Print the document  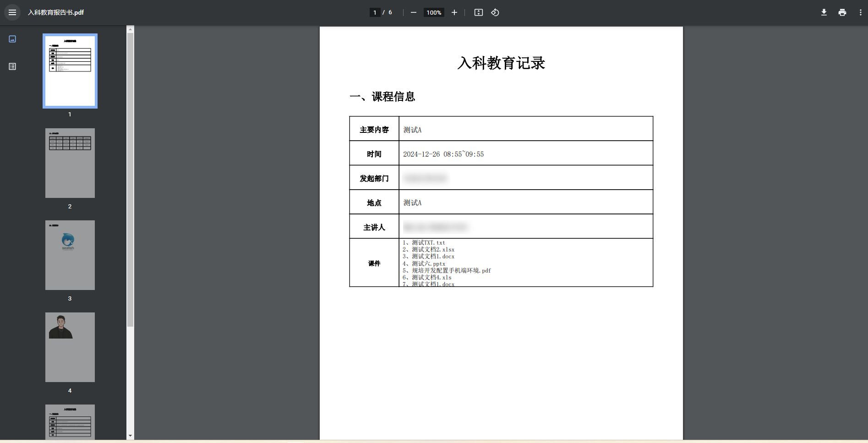[x=842, y=12]
